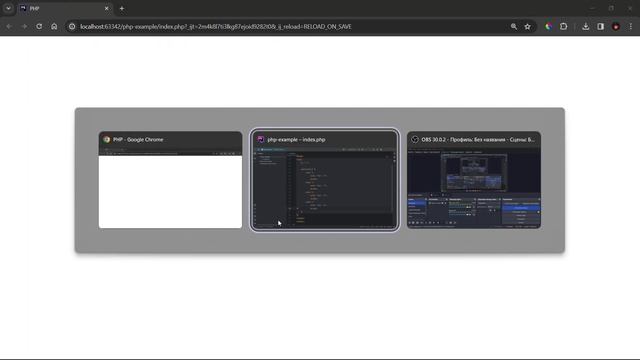The height and width of the screenshot is (360, 640).
Task: Toggle the browser side panel
Action: (601, 27)
